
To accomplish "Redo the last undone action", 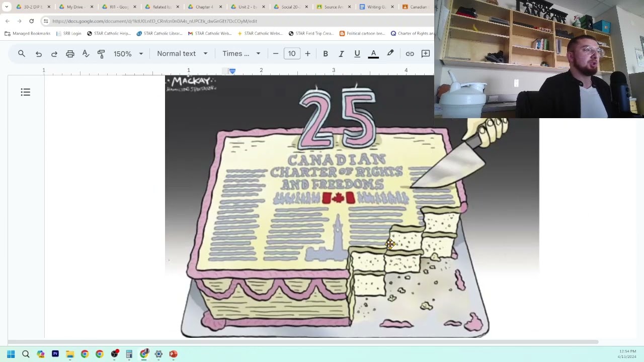I will 54,54.
